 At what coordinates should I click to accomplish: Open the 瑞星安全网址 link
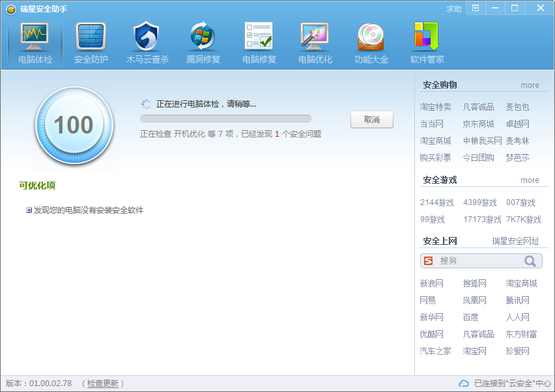pos(515,242)
